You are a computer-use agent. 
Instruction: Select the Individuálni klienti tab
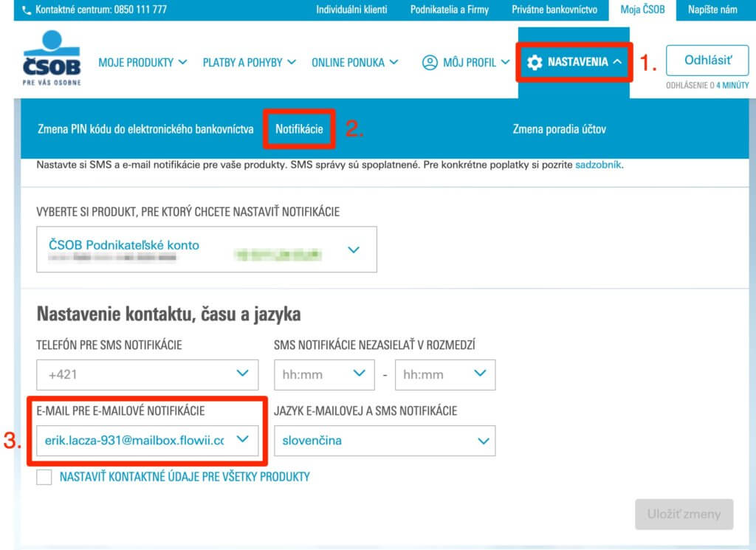click(351, 10)
